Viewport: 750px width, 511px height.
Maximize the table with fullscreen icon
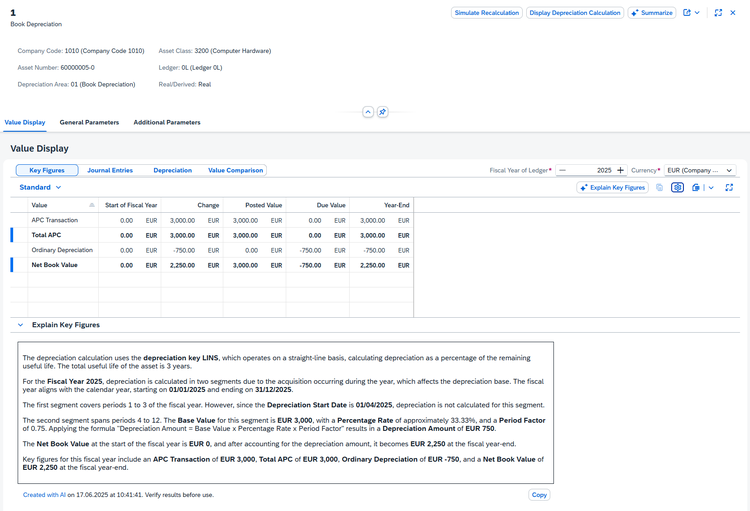point(729,188)
